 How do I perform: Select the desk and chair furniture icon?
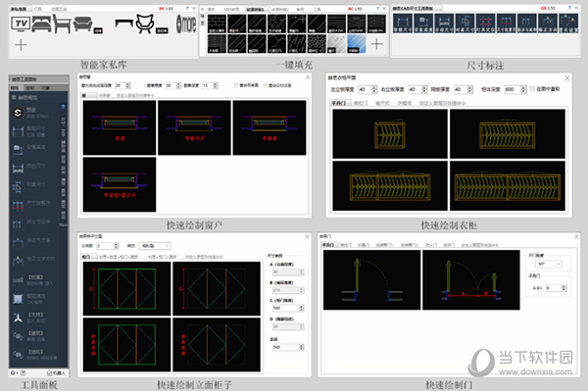pos(62,24)
